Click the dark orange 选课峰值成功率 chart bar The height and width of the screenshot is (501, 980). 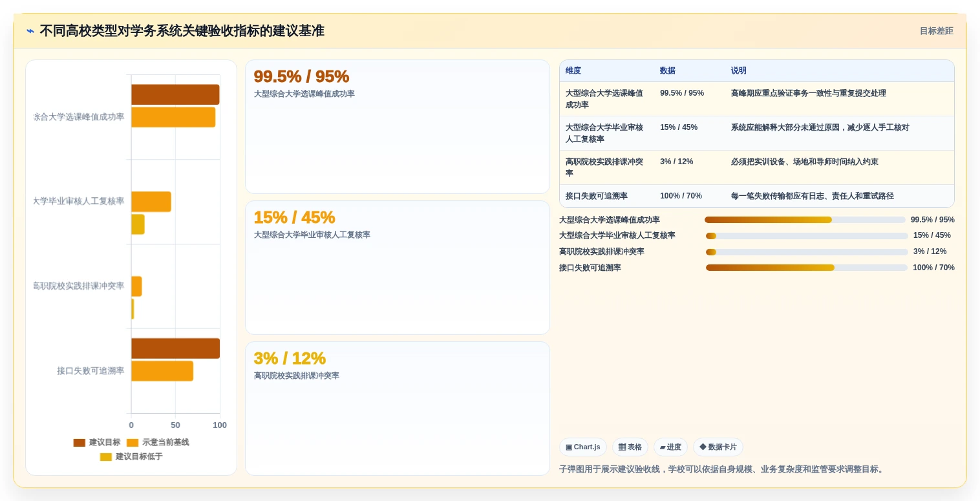175,94
